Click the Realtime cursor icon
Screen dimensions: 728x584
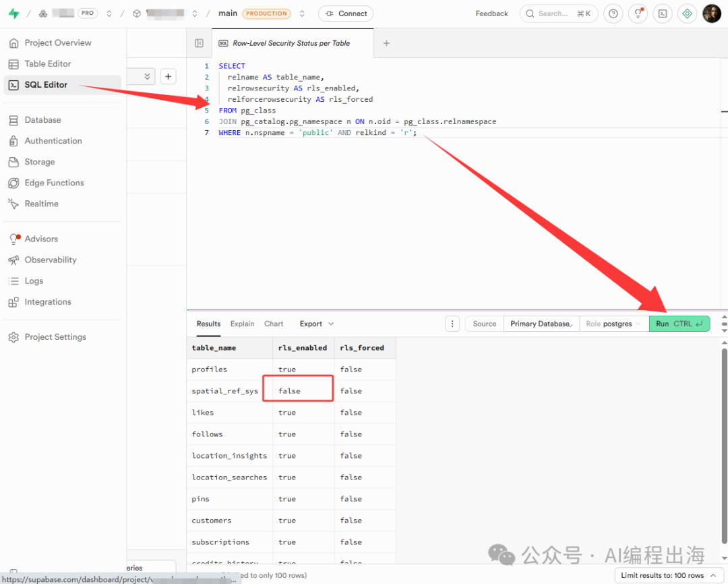[13, 204]
